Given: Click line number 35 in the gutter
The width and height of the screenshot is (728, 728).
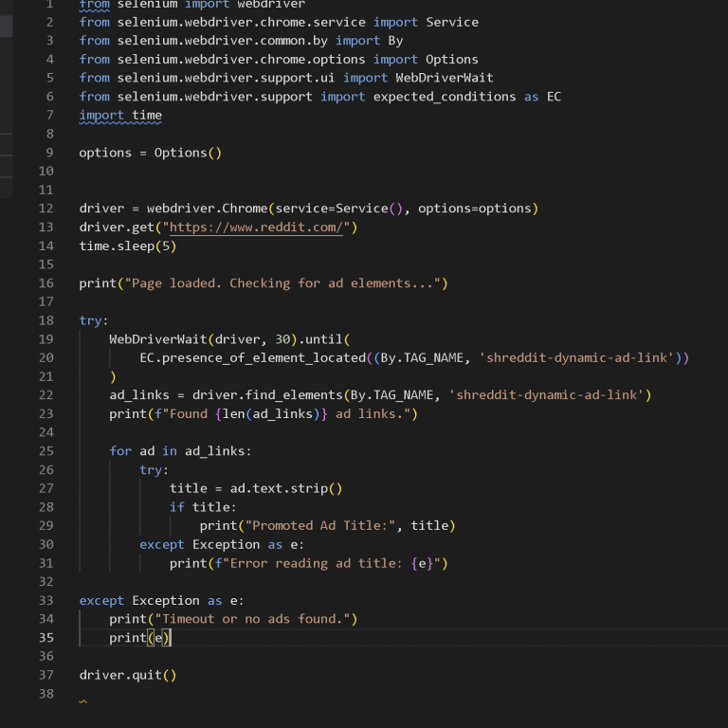Looking at the screenshot, I should coord(45,637).
